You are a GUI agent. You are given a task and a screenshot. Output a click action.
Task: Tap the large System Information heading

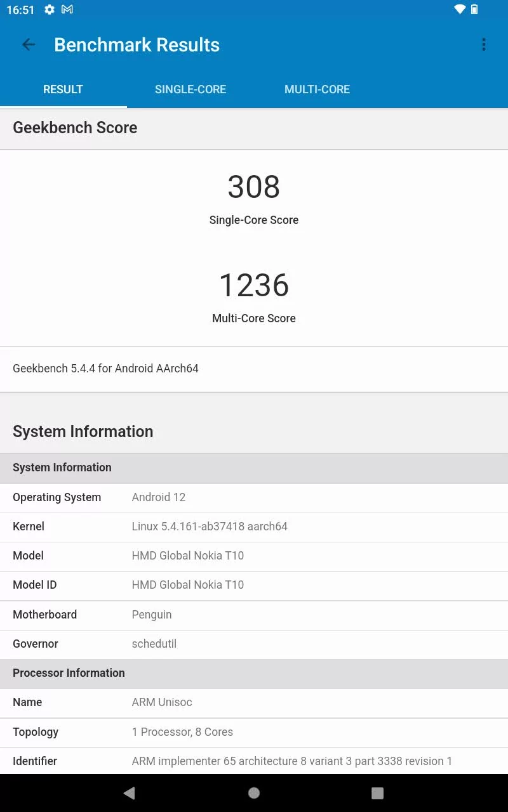[x=83, y=431]
